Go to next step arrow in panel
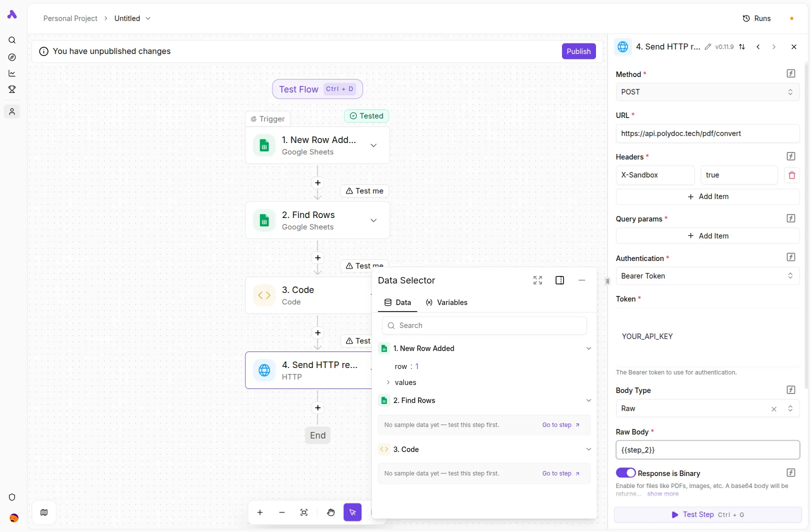The image size is (811, 532). pos(774,47)
